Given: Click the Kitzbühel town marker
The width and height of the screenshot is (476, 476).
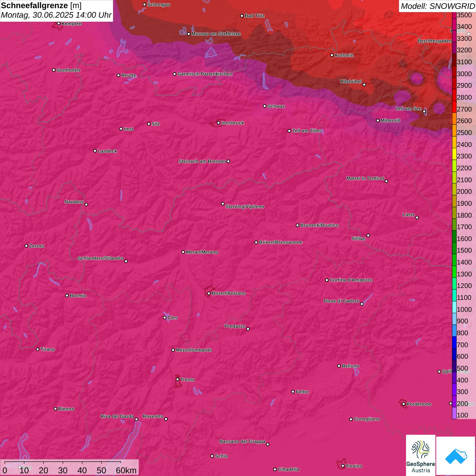Looking at the screenshot, I should (x=364, y=85).
